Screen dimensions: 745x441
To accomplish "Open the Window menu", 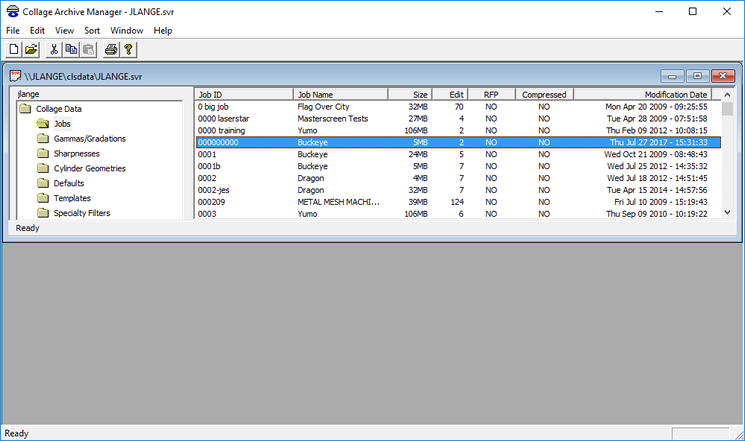I will pos(127,31).
